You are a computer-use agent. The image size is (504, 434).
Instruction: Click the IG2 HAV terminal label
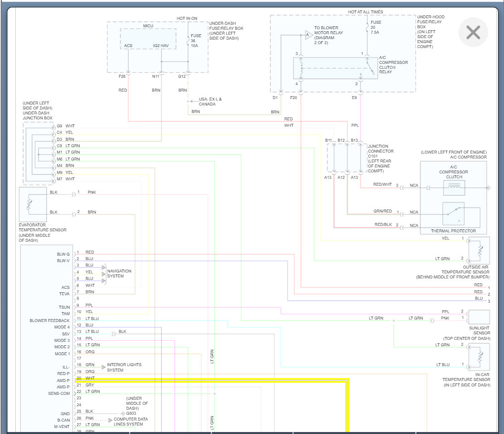[x=161, y=46]
